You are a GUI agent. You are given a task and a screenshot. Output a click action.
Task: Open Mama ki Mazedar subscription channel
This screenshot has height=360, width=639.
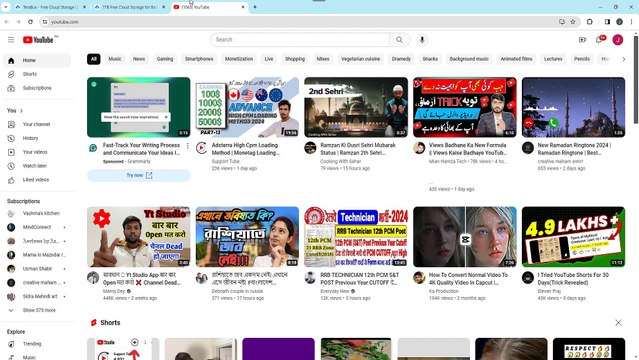point(37,255)
